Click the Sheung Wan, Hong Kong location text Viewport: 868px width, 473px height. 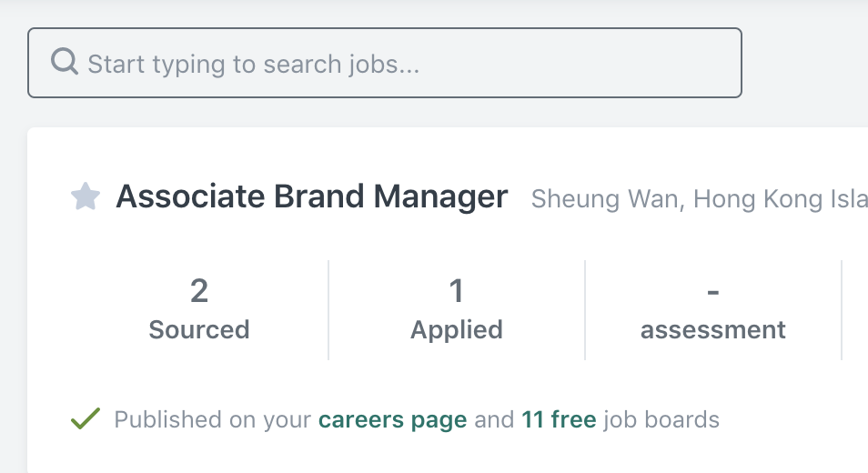click(699, 198)
